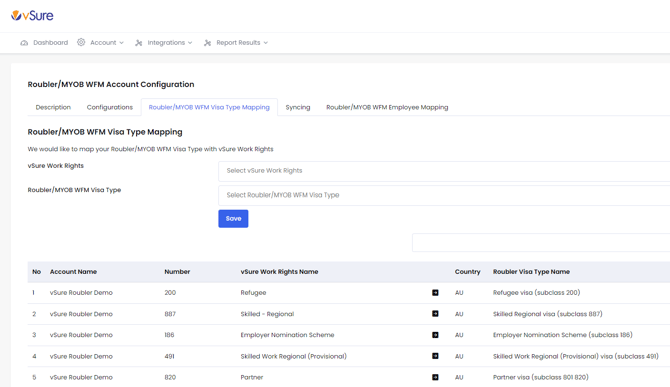
Task: Click vSure Roubler Demo in row 5
Action: [x=81, y=377]
